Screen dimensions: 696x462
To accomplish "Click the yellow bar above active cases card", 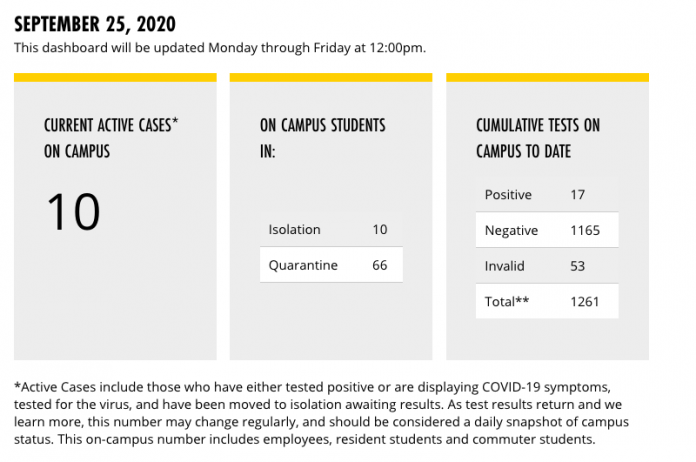I will coord(115,78).
